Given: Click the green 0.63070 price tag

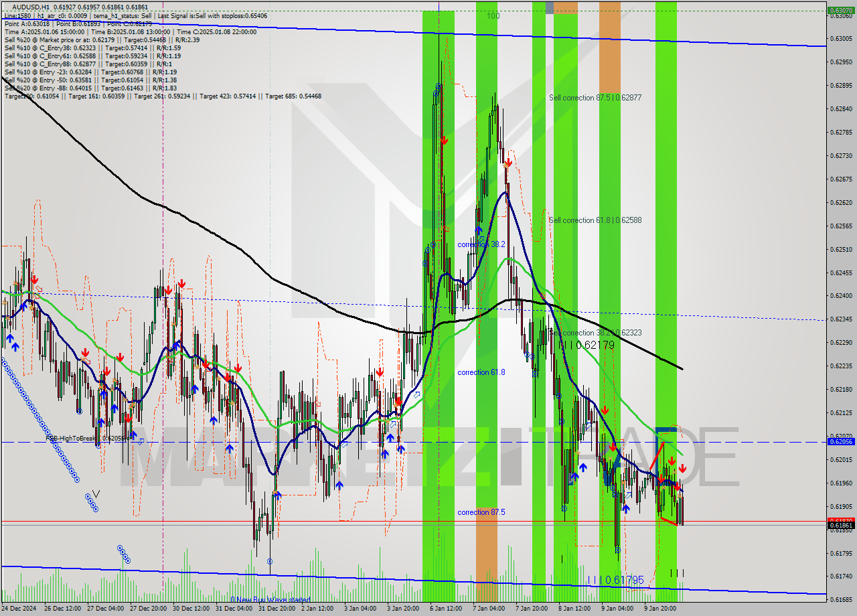Looking at the screenshot, I should coord(840,11).
